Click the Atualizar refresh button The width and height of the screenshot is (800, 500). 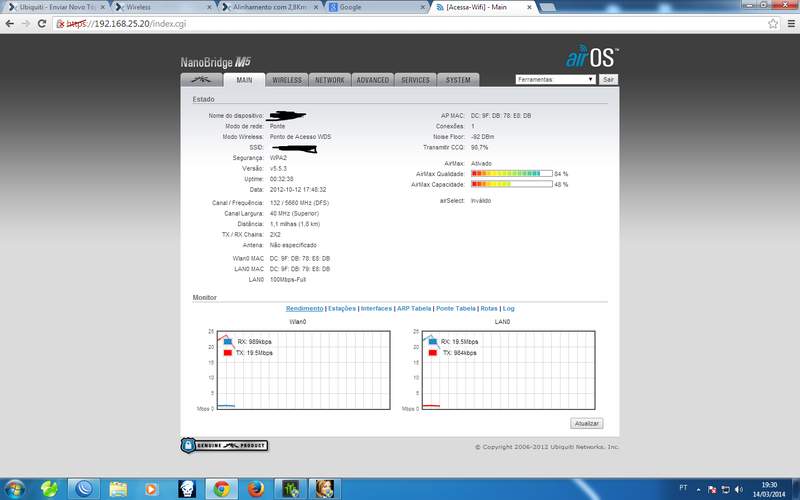click(x=587, y=423)
